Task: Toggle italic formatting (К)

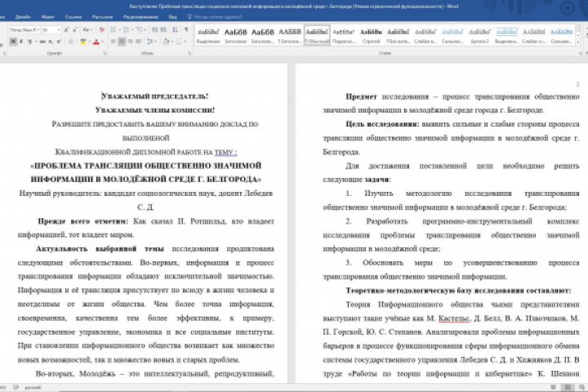Action: (x=21, y=42)
